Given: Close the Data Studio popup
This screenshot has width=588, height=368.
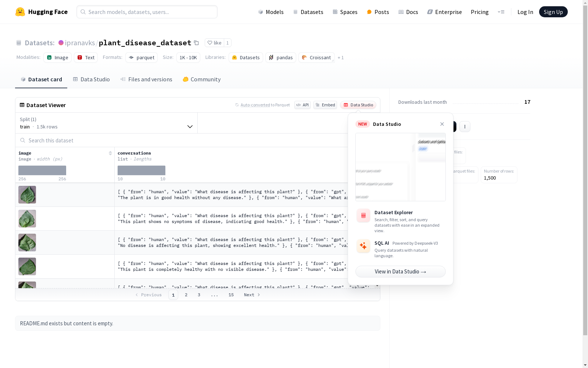Looking at the screenshot, I should click(442, 124).
